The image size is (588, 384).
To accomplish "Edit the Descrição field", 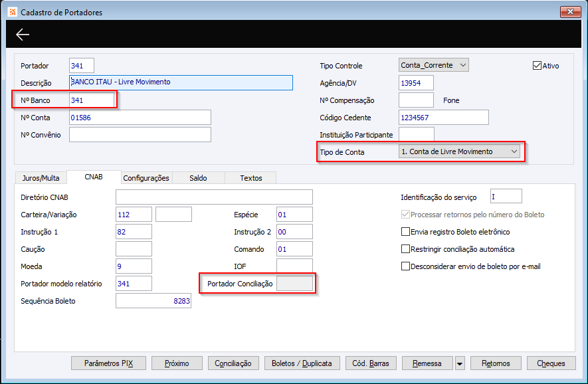I will [x=181, y=82].
